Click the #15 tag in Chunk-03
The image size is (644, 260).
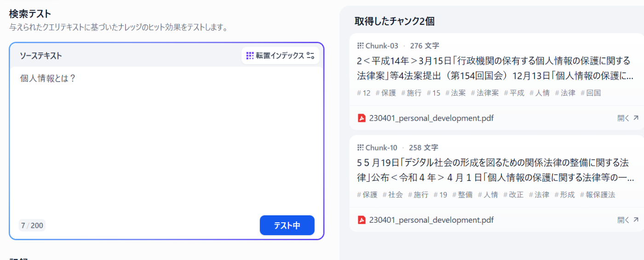tap(433, 93)
